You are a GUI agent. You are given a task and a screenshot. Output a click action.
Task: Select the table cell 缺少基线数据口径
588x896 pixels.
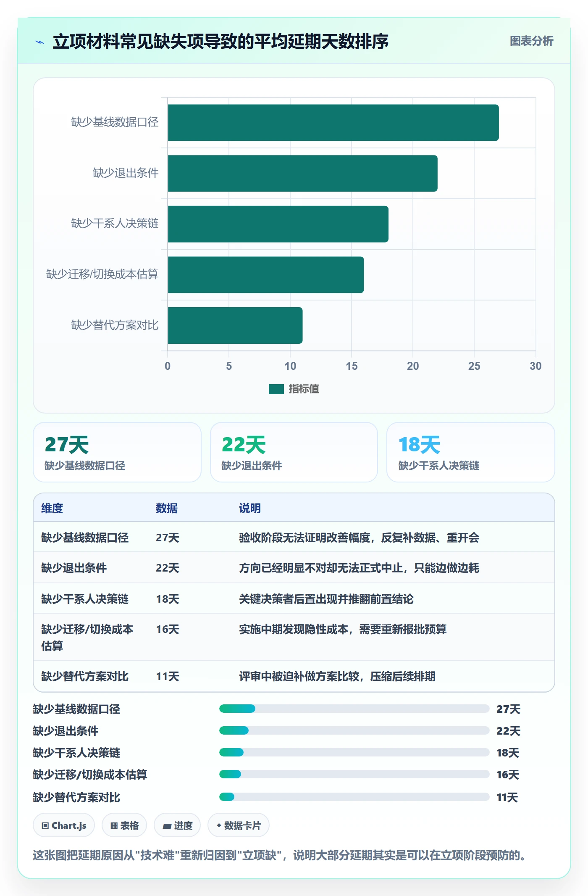[x=85, y=538]
